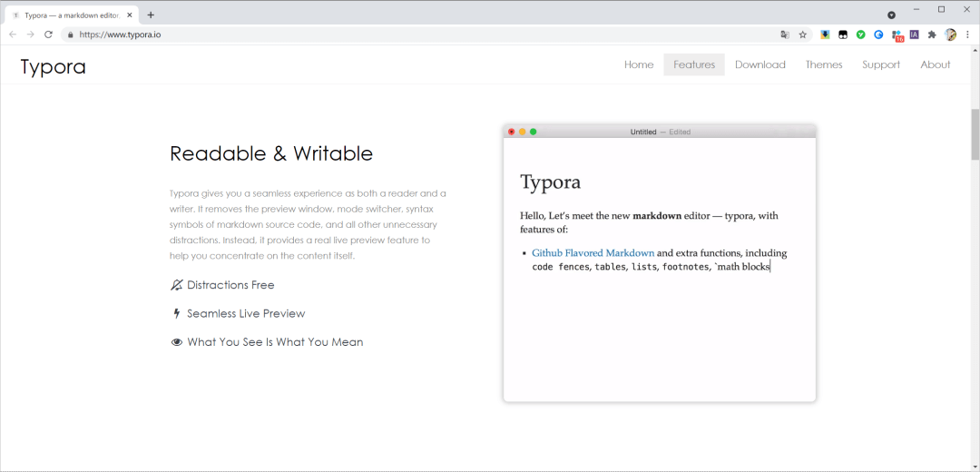Screen dimensions: 980x472
Task: Open the Home nav item
Action: (639, 64)
